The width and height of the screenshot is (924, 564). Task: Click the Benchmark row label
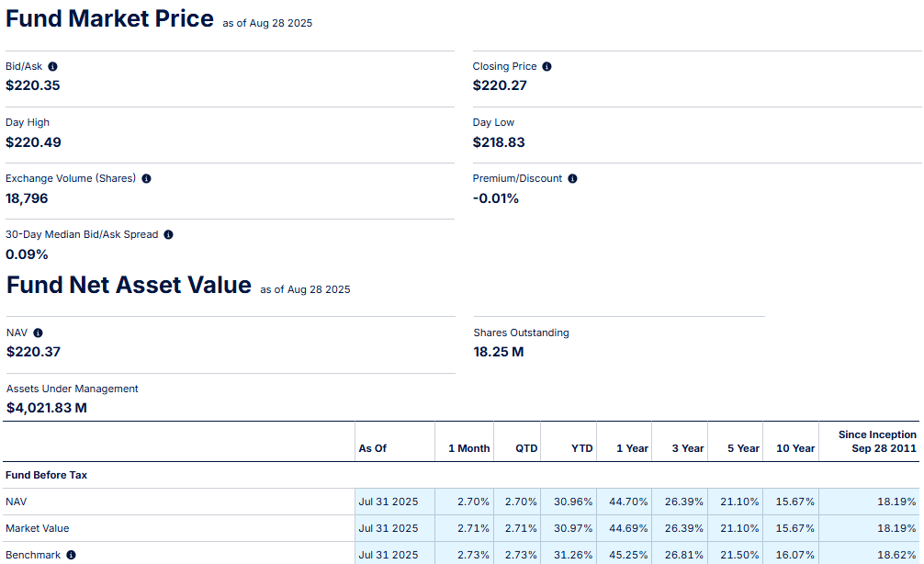pos(32,555)
